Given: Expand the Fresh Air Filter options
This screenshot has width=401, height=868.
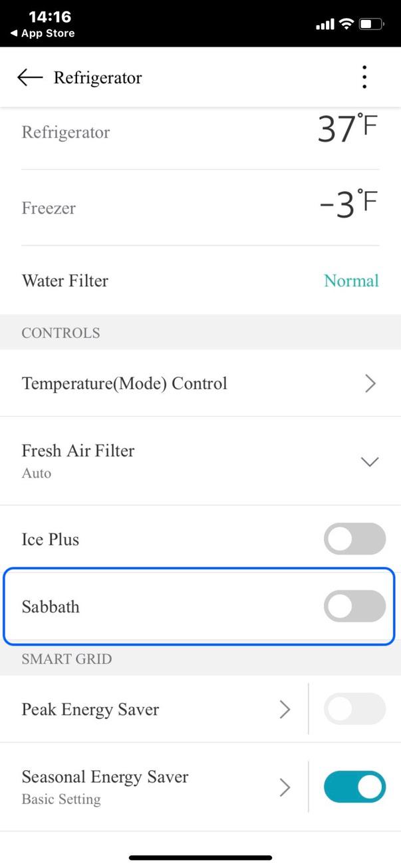Looking at the screenshot, I should [x=370, y=461].
